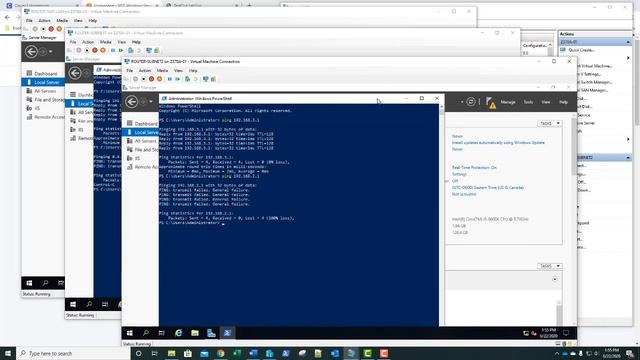
Task: Click host Windows Start button
Action: pos(8,353)
